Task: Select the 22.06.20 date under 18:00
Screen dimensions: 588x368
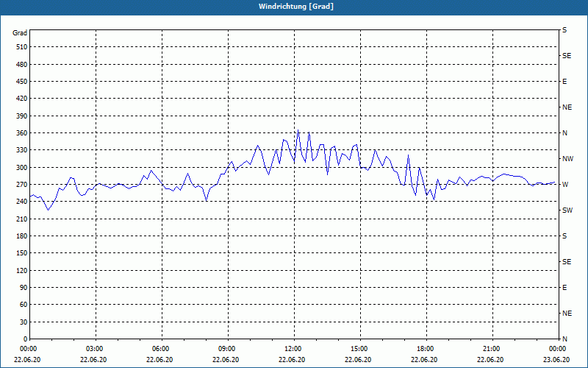Action: pos(424,359)
